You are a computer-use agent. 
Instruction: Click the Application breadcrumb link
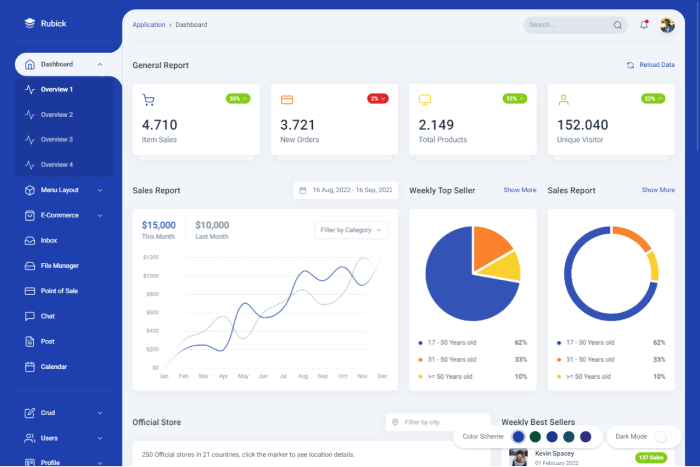point(149,25)
